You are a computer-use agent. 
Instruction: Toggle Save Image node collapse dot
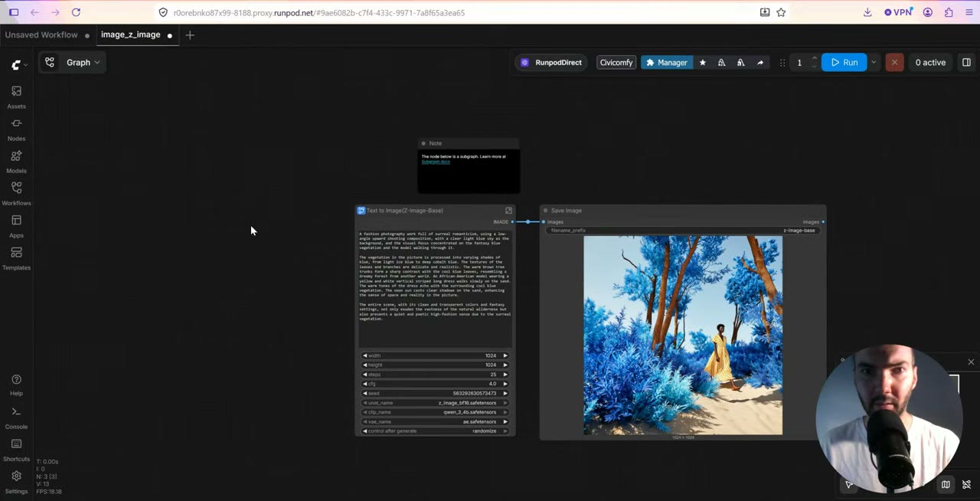click(x=545, y=211)
